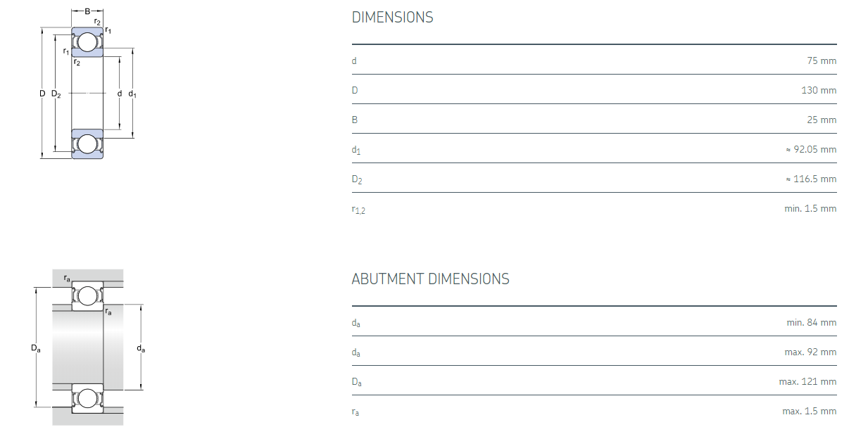868x446 pixels.
Task: Click the min. 1.5 mm chamfer value
Action: pos(810,209)
